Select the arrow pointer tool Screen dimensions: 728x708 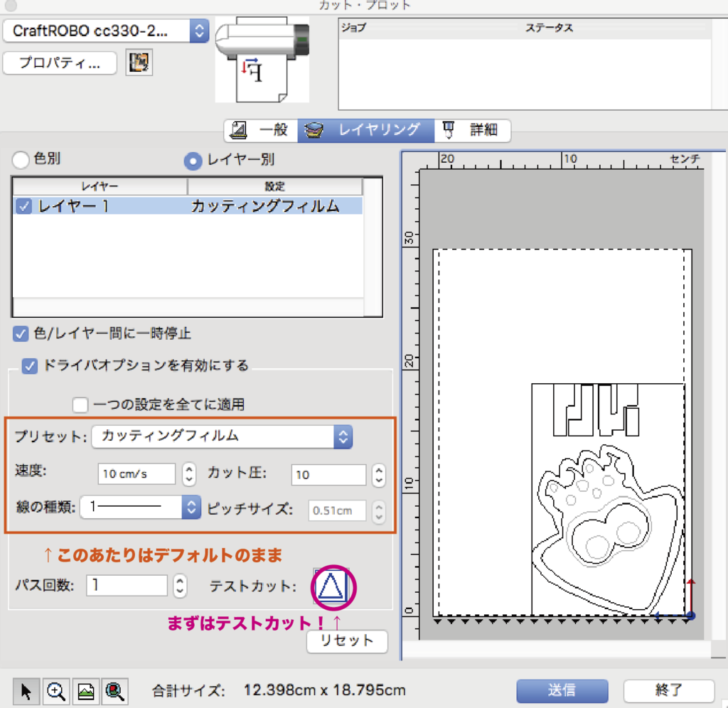(26, 691)
